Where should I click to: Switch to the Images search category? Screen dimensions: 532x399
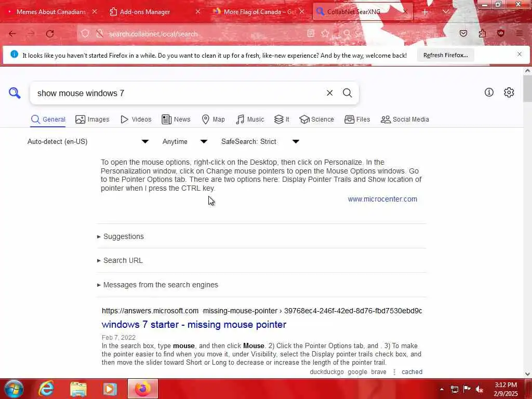(x=92, y=119)
